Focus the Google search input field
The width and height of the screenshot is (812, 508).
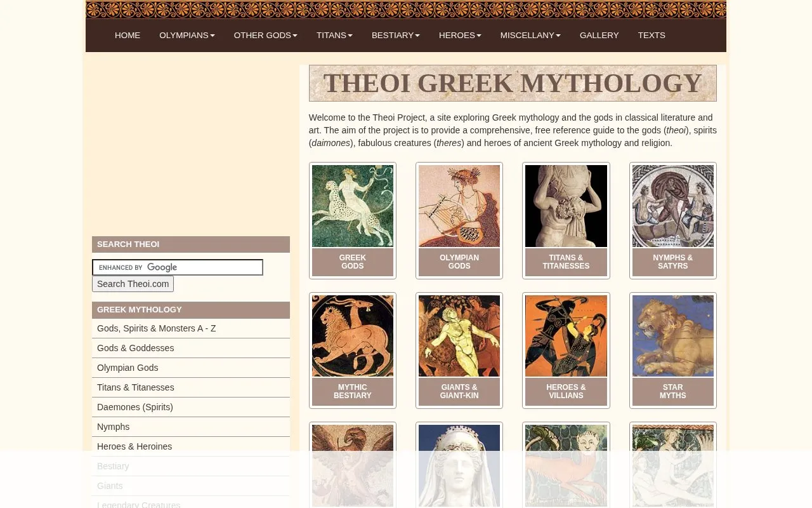pyautogui.click(x=178, y=267)
